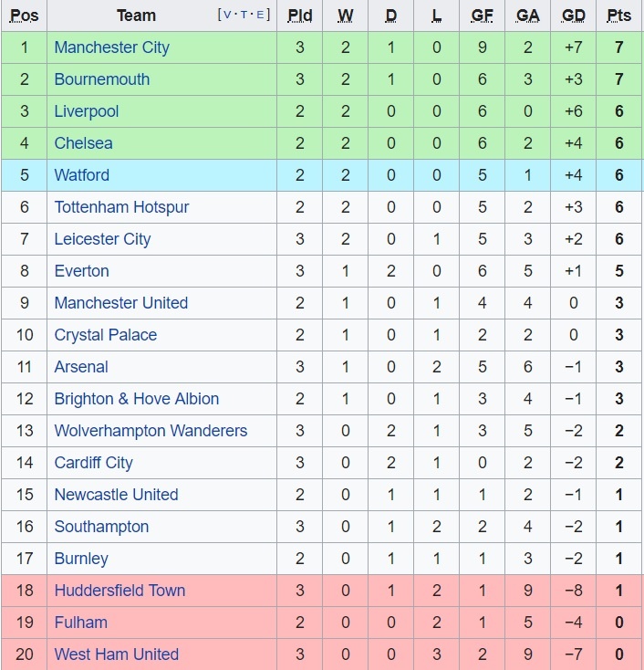
Task: Select the Chelsea link in the table
Action: point(83,143)
